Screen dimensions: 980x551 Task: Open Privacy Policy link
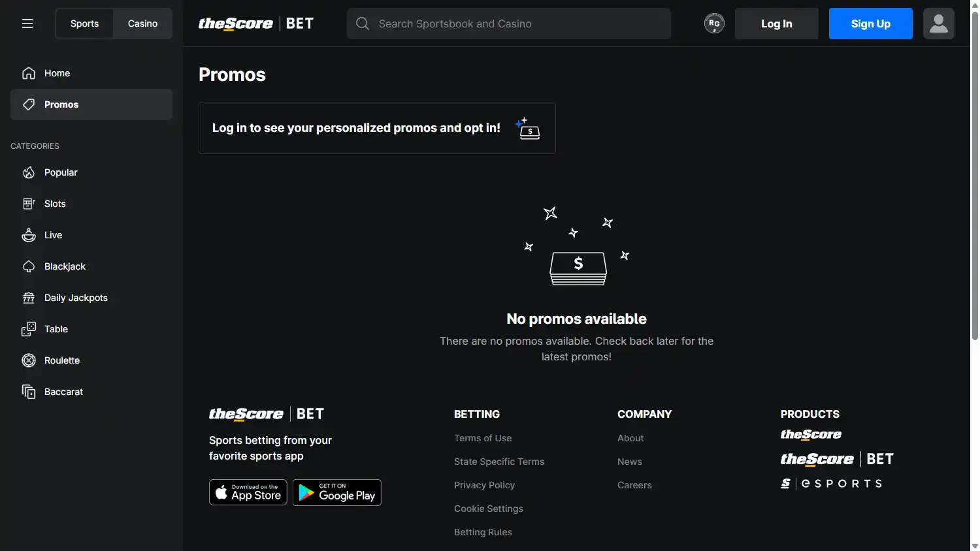[x=484, y=485]
